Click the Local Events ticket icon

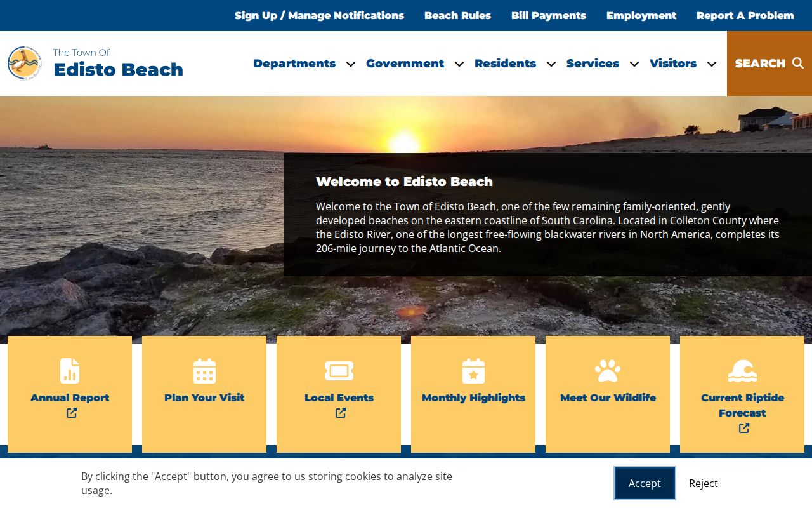click(x=339, y=371)
